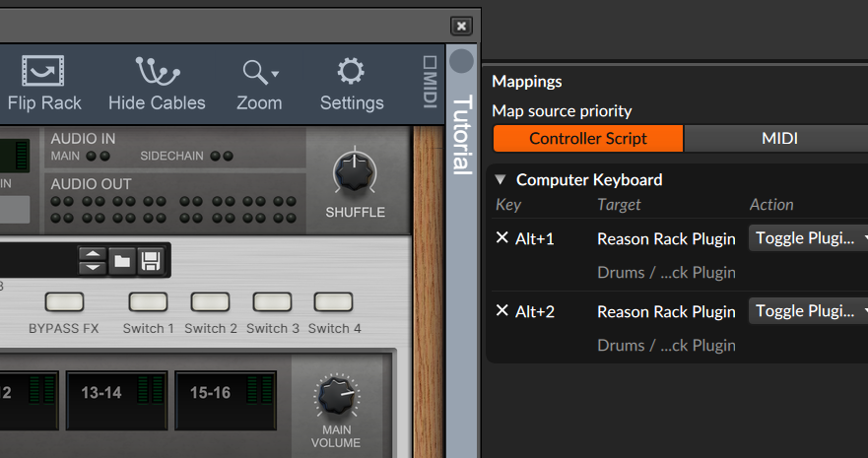Click Reason Rack Plugin target for Alt+1
Image resolution: width=868 pixels, height=458 pixels.
666,239
